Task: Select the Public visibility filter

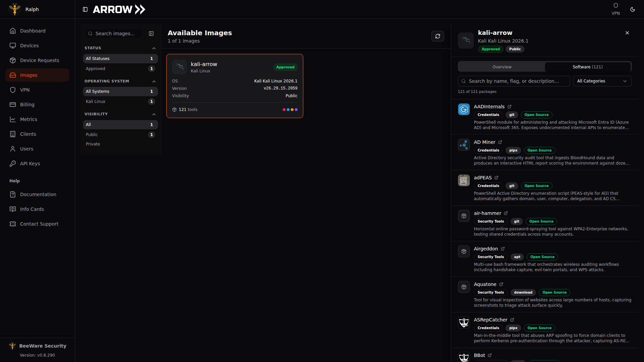Action: (x=120, y=135)
